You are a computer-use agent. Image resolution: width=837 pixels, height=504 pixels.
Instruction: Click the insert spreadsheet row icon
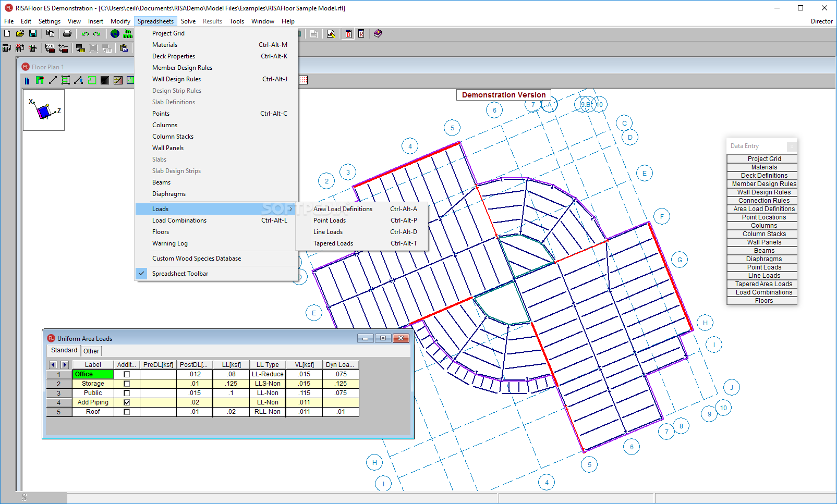7,48
